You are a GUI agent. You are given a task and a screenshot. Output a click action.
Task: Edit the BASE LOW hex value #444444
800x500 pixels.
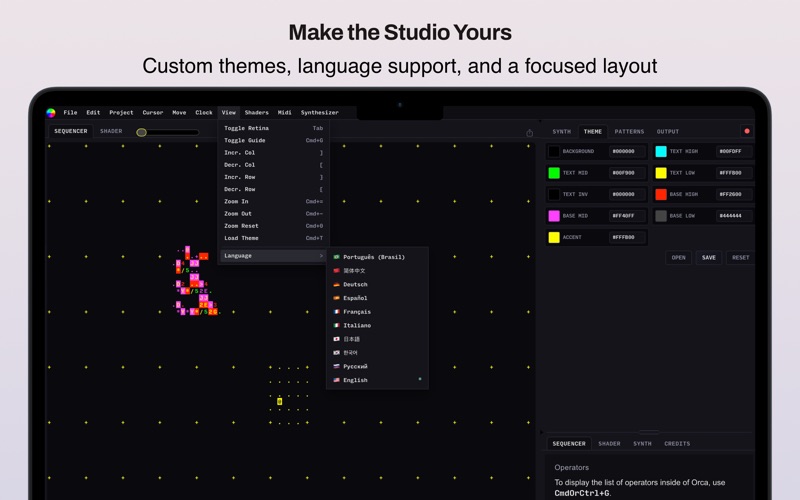(x=734, y=216)
